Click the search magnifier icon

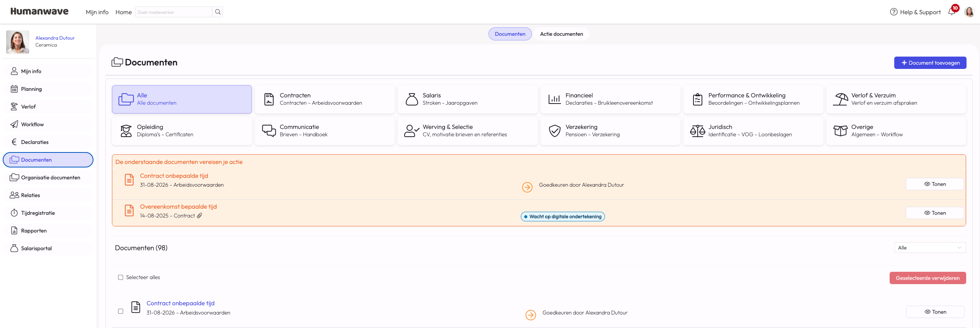click(218, 12)
